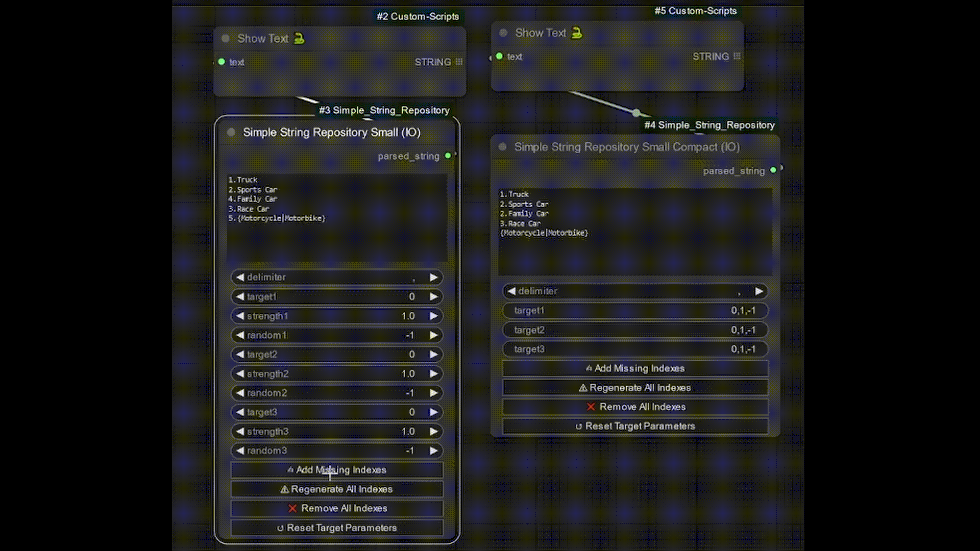This screenshot has height=551, width=980.
Task: Click Add Missing Indexes in Compact node
Action: [x=635, y=368]
